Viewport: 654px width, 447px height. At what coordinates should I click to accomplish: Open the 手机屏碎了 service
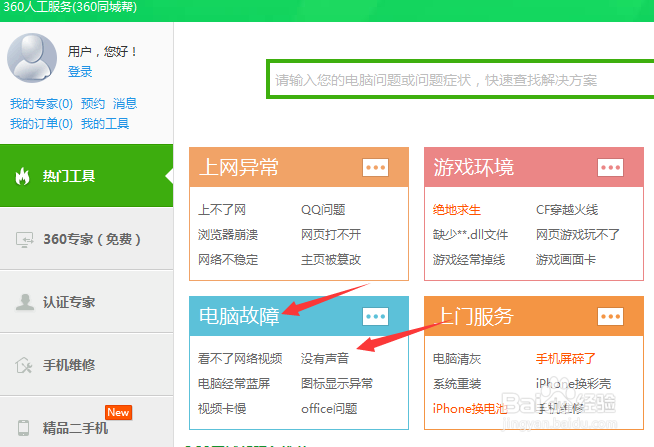[x=566, y=358]
